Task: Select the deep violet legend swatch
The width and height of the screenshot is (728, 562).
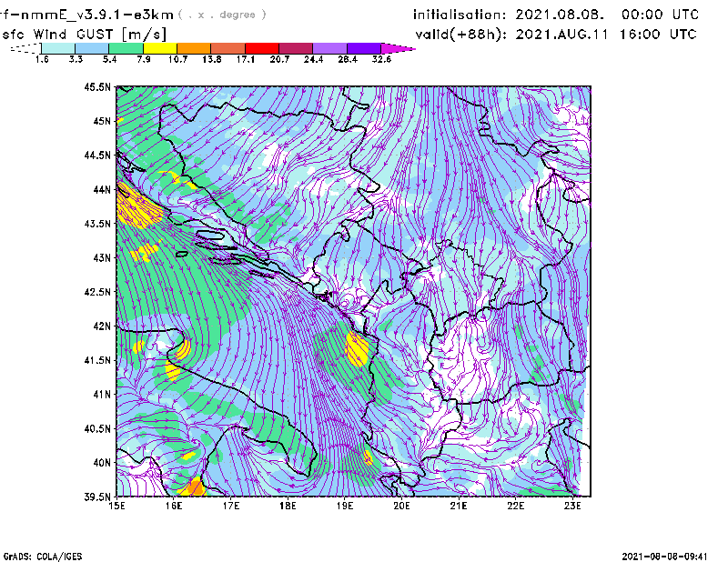Action: 364,48
